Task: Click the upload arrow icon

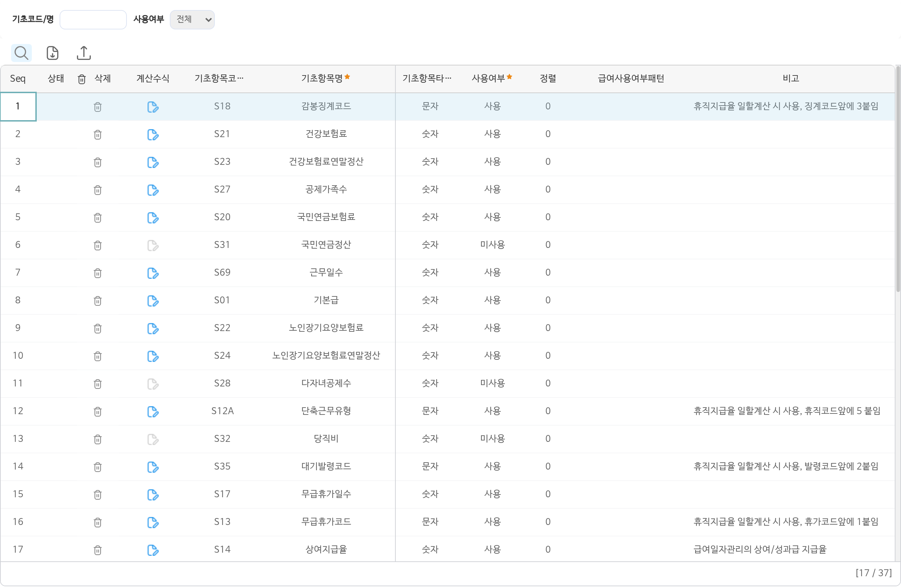Action: click(x=84, y=53)
